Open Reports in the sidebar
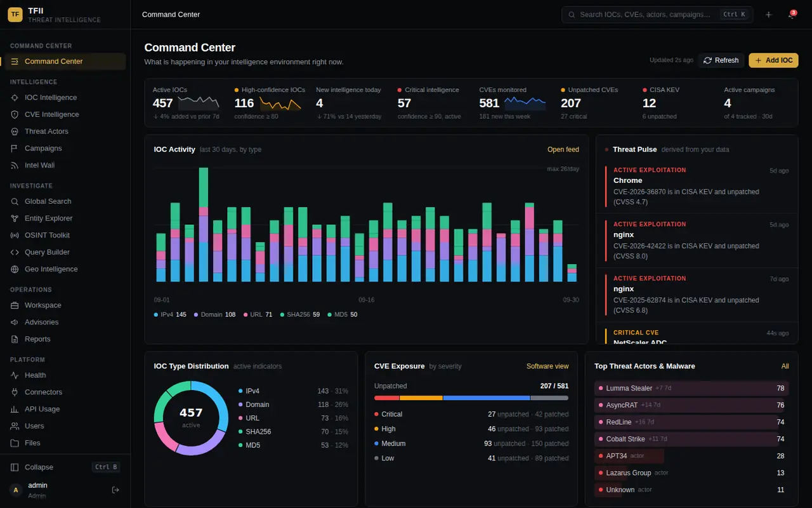812x508 pixels. point(65,339)
